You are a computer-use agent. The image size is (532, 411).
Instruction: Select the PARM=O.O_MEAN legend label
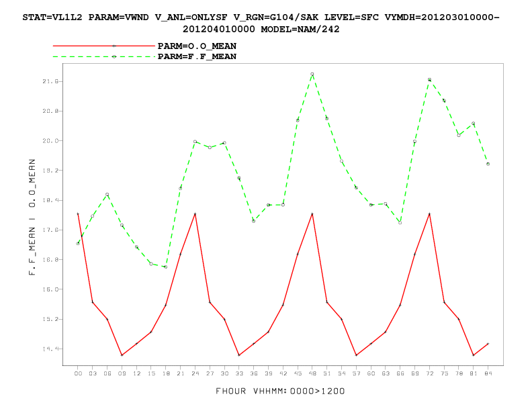click(x=197, y=46)
